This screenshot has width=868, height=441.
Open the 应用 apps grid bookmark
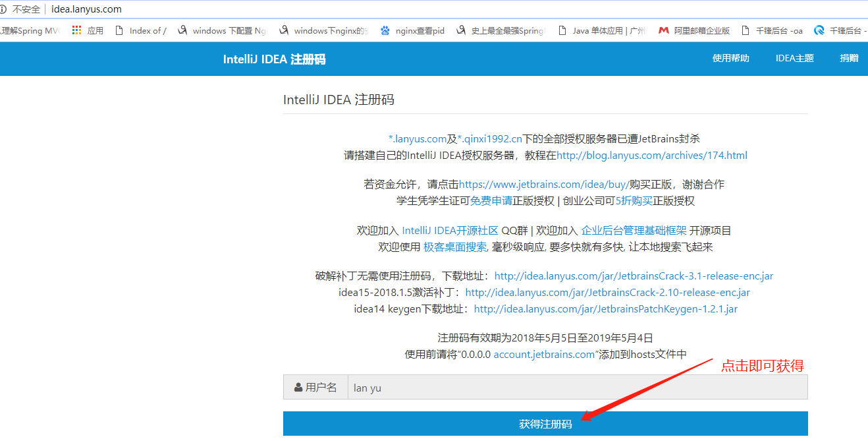(x=88, y=30)
